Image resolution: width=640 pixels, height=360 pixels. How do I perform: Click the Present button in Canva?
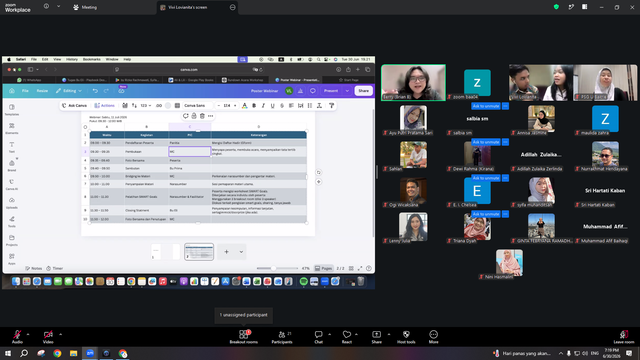coord(331,91)
